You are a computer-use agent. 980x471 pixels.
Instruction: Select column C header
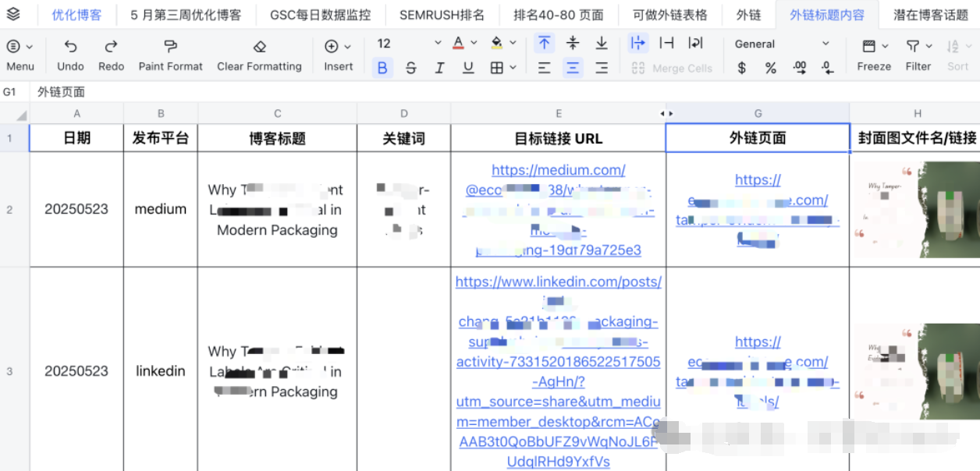[x=277, y=114]
